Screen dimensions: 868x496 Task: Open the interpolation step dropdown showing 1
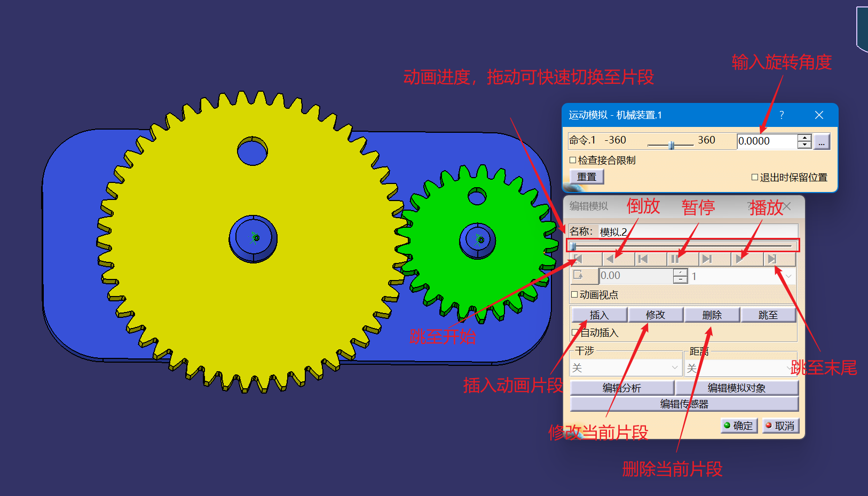coord(741,276)
